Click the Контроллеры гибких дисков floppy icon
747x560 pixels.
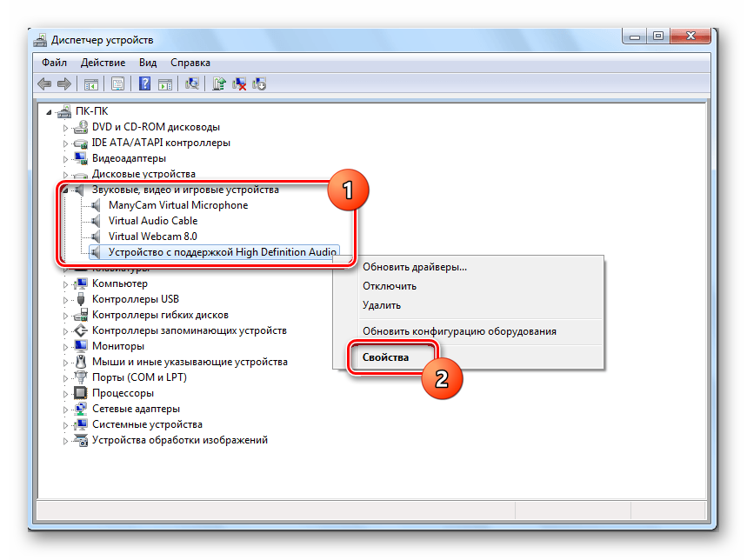(x=81, y=315)
